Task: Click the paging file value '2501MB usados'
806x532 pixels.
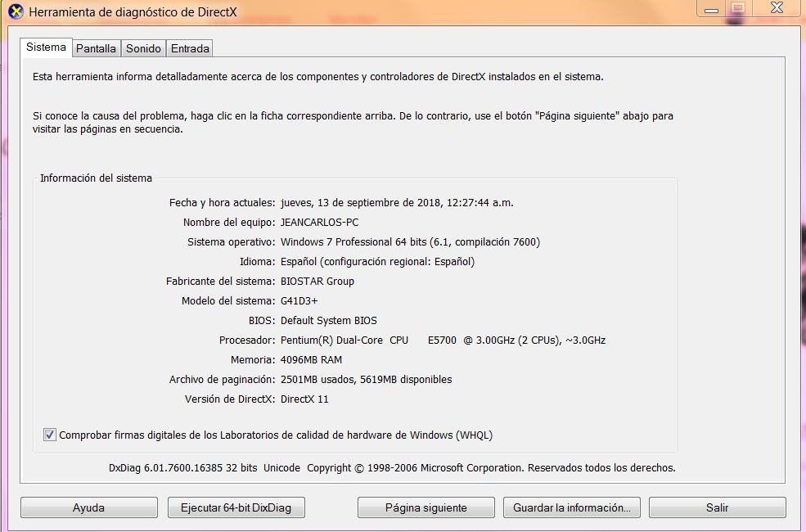Action: 317,379
